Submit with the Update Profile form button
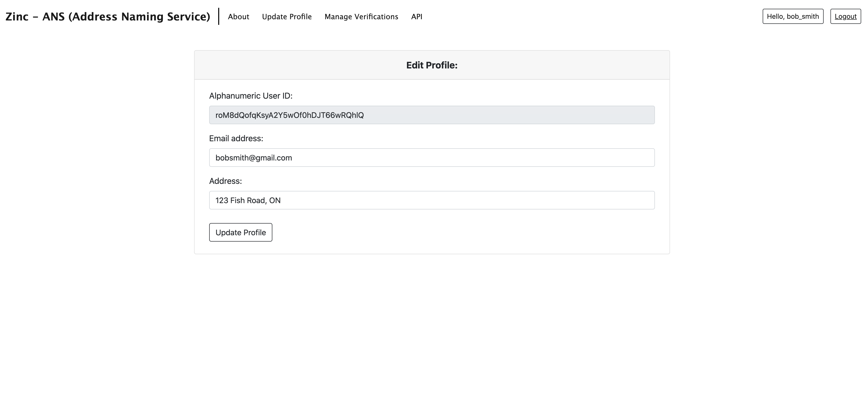 (241, 232)
